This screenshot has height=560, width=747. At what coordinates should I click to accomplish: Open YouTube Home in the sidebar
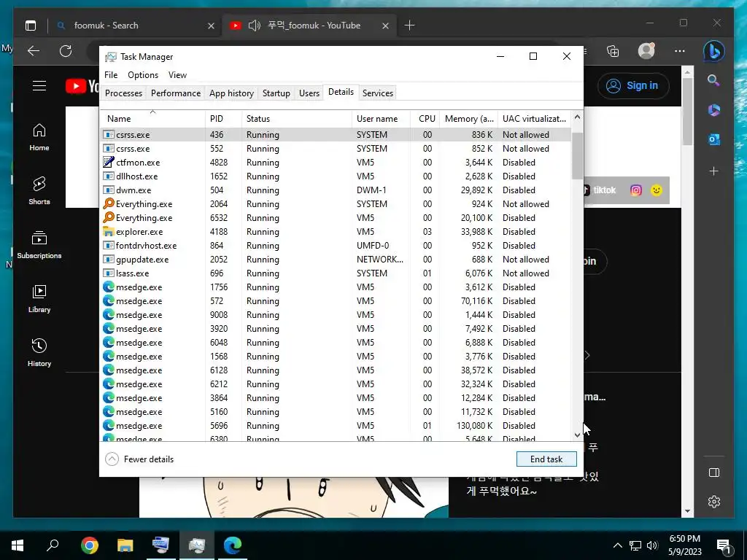[39, 137]
